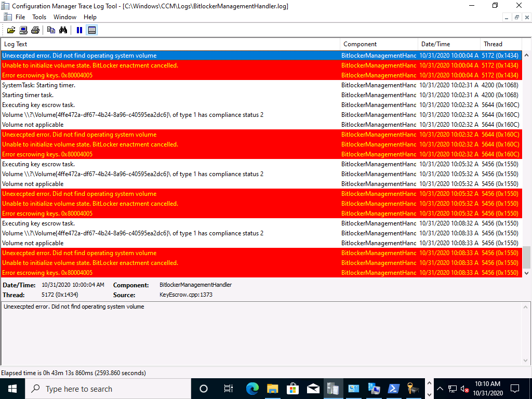The width and height of the screenshot is (532, 399).
Task: Sort by the Log Text column header
Action: (x=170, y=44)
